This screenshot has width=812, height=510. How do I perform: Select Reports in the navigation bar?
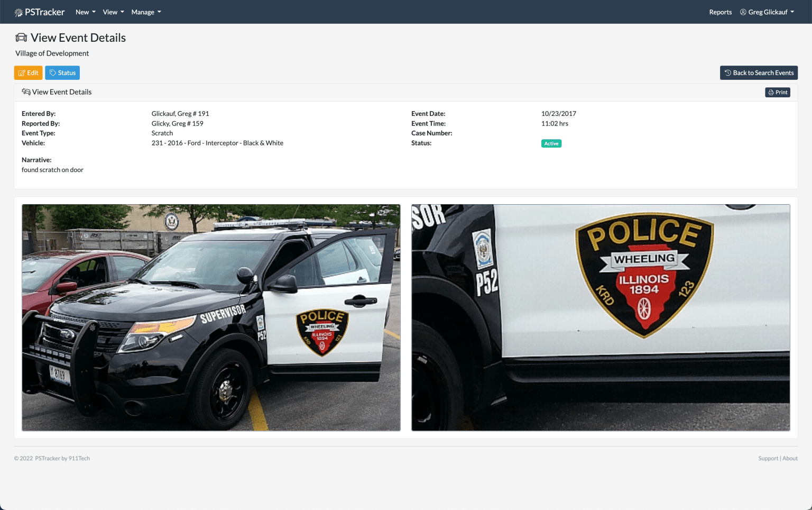tap(720, 12)
